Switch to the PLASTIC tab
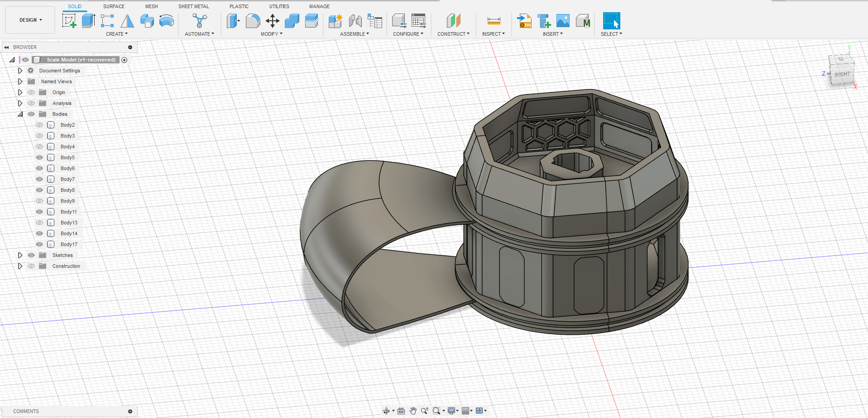 pos(239,6)
